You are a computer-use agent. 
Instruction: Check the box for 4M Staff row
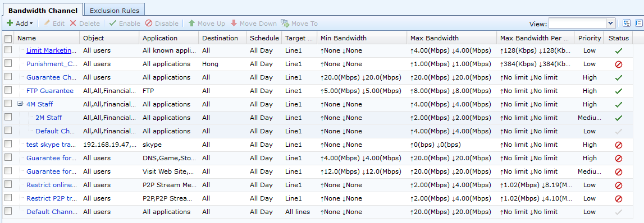(x=8, y=103)
